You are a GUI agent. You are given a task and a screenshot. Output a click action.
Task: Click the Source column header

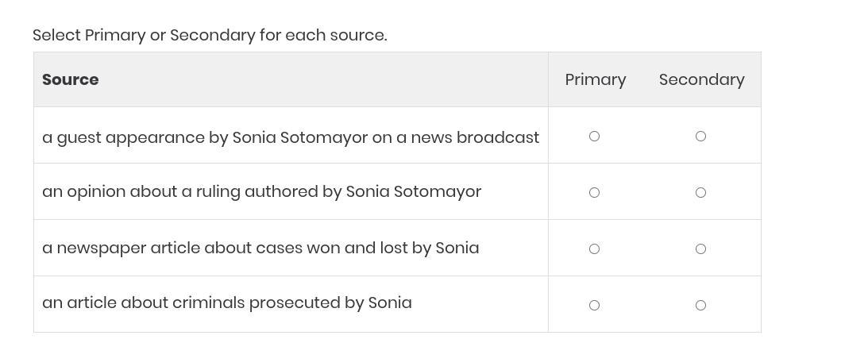point(71,79)
